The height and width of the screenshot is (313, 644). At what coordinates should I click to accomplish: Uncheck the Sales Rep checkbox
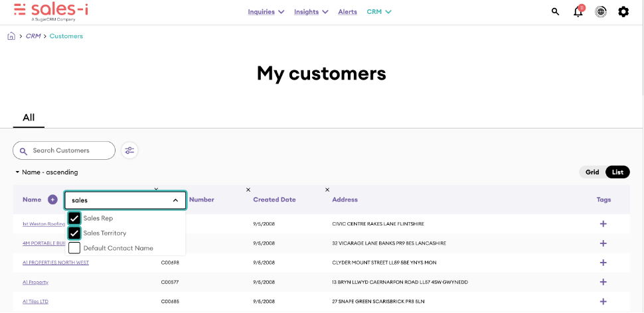(x=74, y=218)
